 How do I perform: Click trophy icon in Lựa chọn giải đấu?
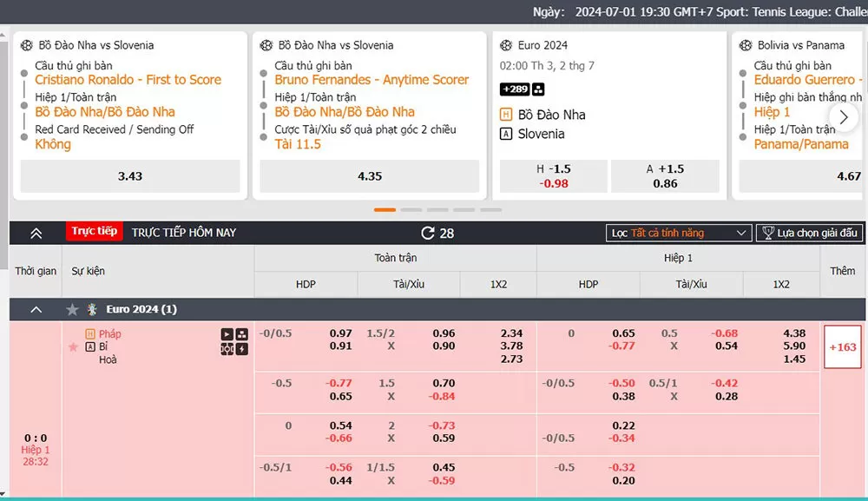[x=766, y=233]
